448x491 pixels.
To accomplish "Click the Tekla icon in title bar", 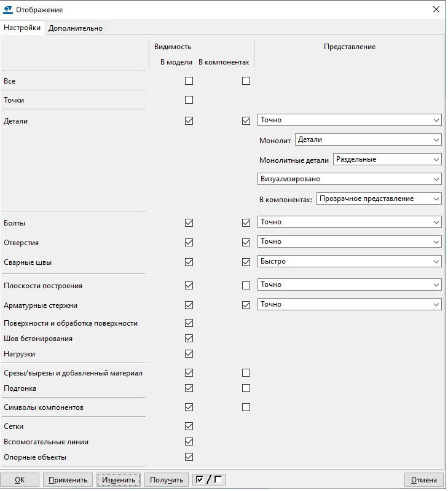I will pos(8,10).
